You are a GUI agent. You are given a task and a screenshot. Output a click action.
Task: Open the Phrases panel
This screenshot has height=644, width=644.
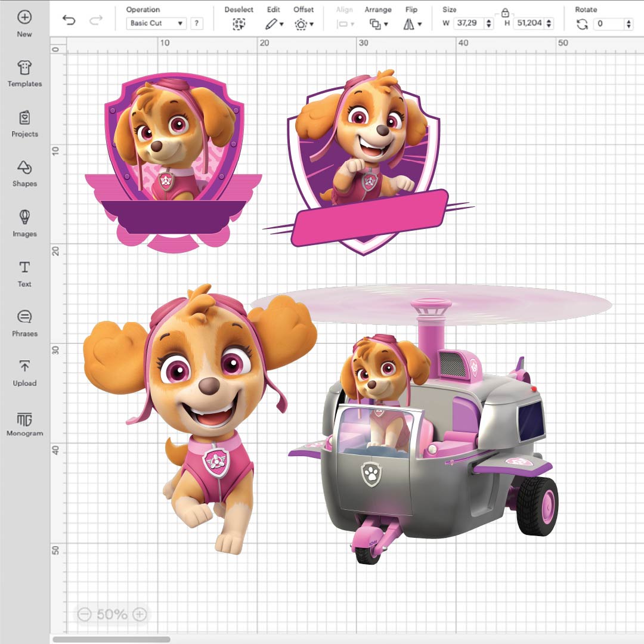click(24, 323)
